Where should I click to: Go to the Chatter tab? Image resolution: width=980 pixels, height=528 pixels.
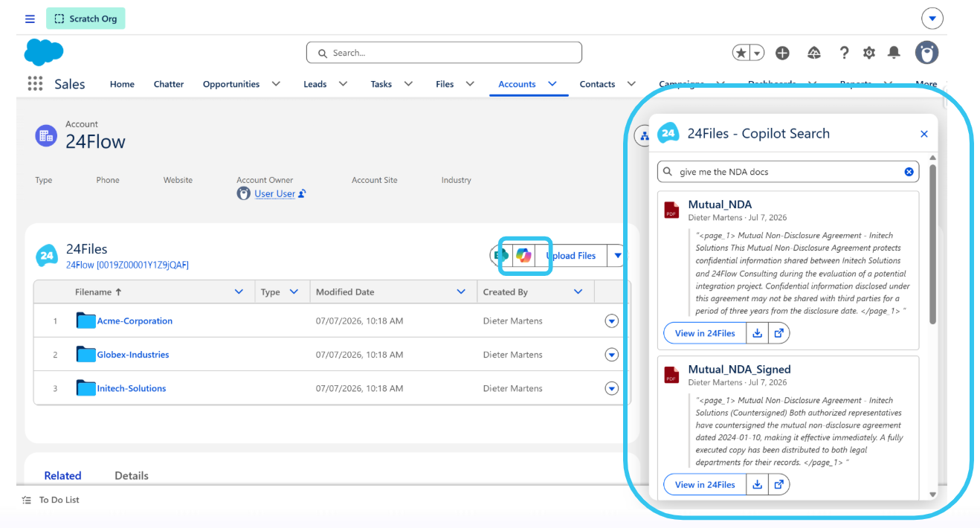pos(169,84)
